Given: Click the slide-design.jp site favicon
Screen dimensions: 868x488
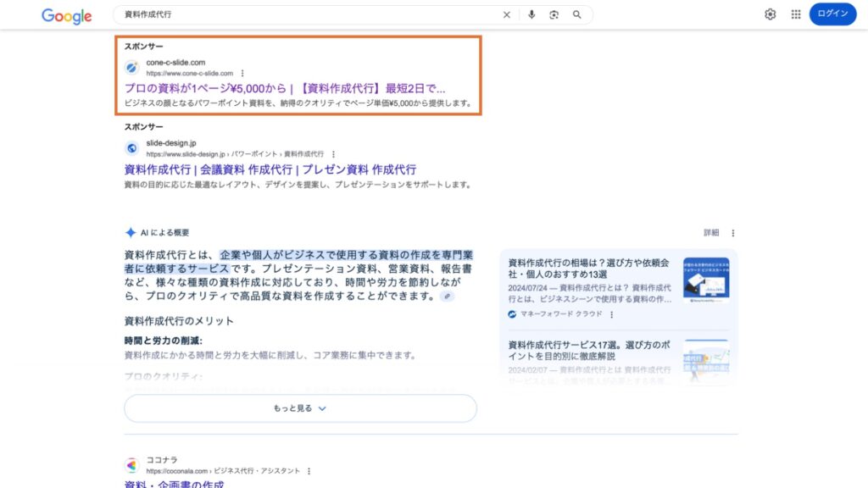Looking at the screenshot, I should point(131,148).
